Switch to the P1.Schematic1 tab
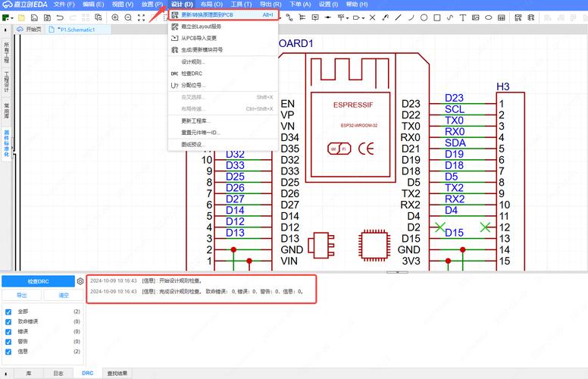The image size is (588, 379). click(x=78, y=30)
